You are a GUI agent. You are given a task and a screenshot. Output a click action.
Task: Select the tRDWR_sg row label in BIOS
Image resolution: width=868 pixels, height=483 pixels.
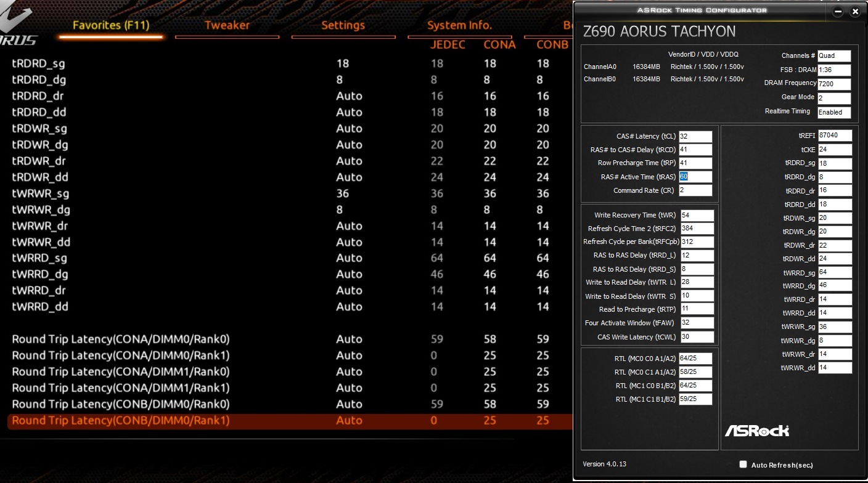point(39,129)
